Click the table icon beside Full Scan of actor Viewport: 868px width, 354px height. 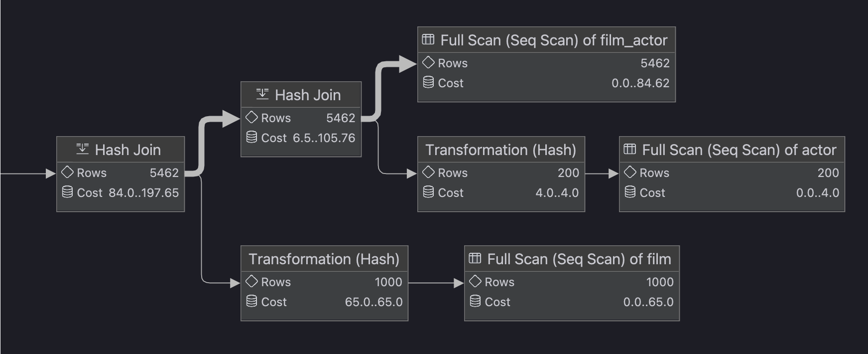coord(629,149)
